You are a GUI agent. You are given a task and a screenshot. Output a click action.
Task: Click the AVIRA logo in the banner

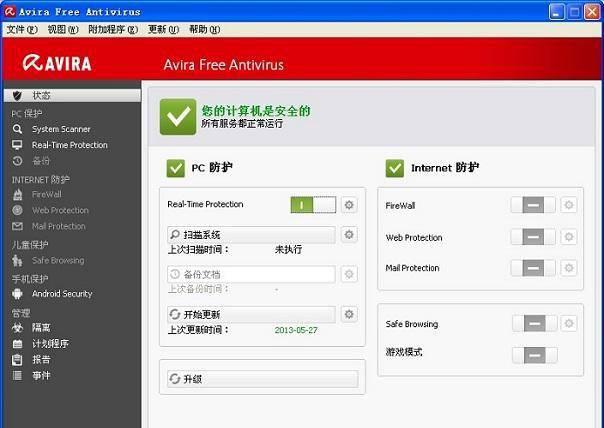tap(57, 64)
